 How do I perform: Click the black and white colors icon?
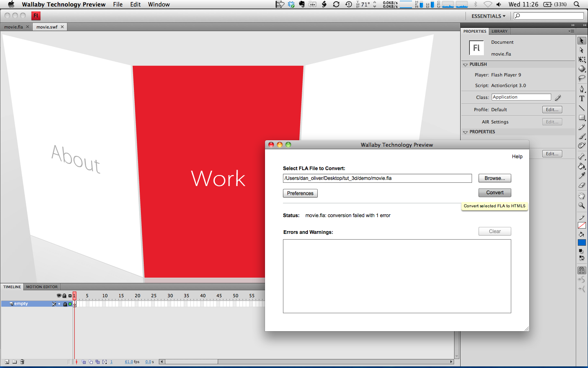(581, 251)
